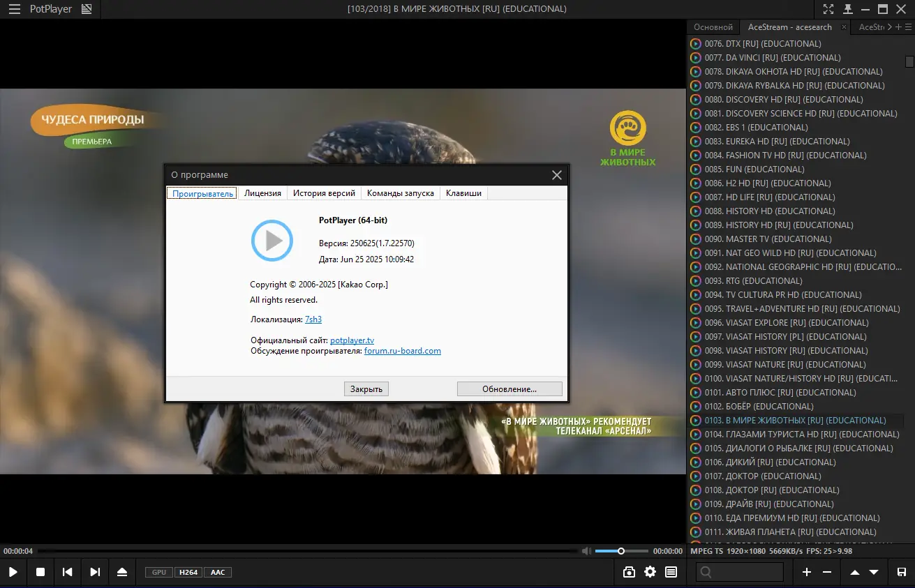
Task: Click the PotPlayer logo in the About dialog
Action: point(272,241)
